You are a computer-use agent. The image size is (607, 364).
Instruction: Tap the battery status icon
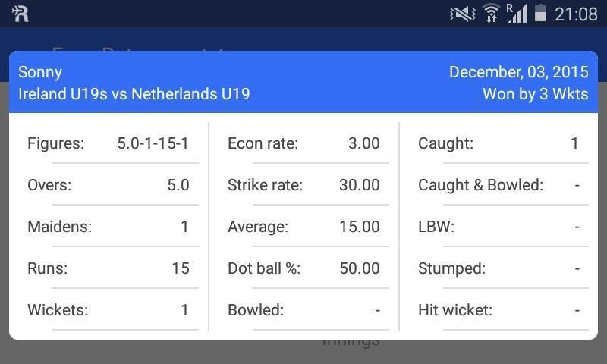(540, 14)
